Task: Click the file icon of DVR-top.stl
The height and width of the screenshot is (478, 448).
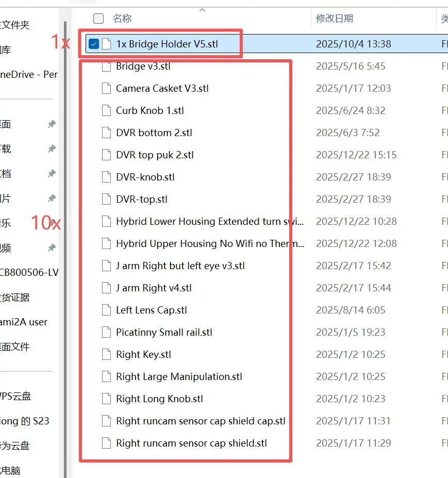Action: [x=106, y=199]
